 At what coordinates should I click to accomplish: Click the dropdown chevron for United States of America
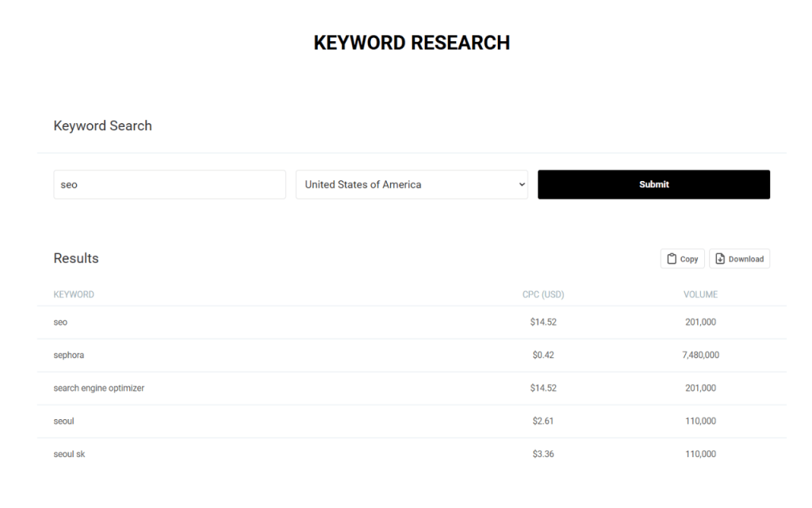coord(522,184)
